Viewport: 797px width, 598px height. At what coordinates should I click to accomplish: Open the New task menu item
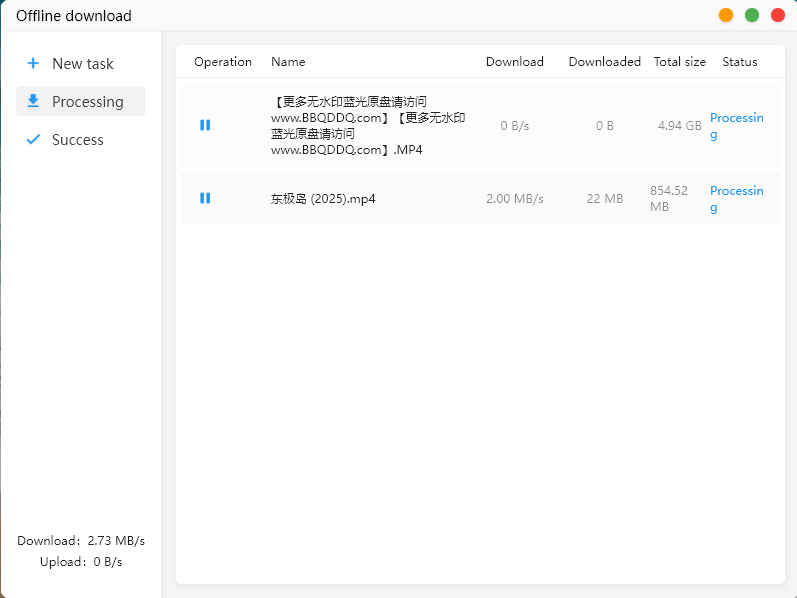(x=81, y=63)
